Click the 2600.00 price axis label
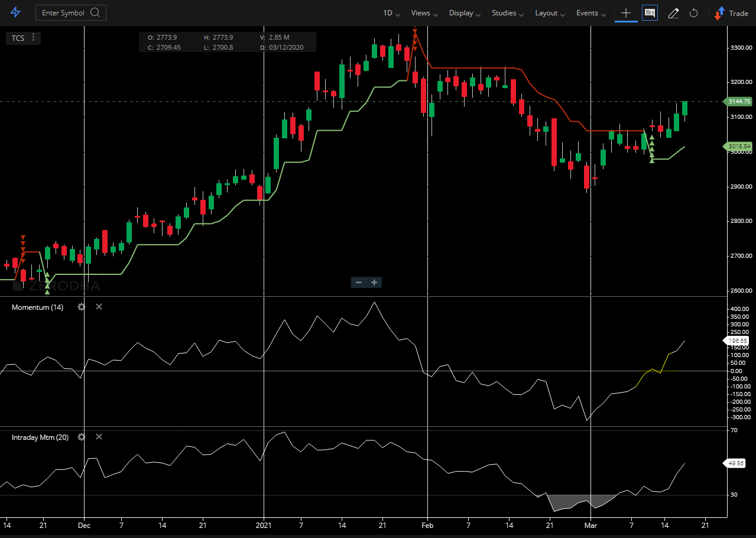 (741, 290)
